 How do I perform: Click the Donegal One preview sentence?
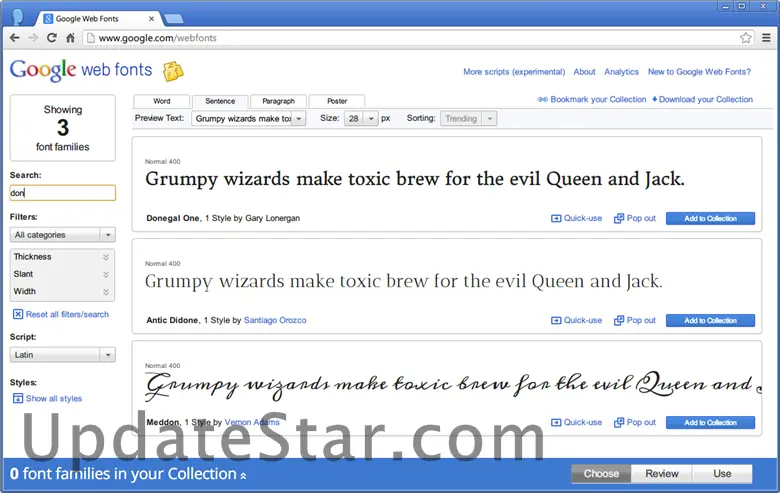(414, 180)
